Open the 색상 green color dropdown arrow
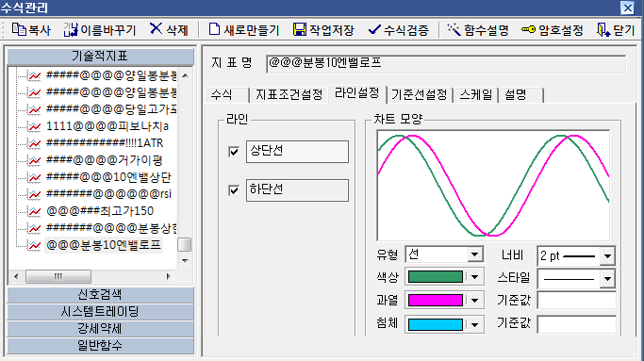The width and height of the screenshot is (644, 361). 475,277
